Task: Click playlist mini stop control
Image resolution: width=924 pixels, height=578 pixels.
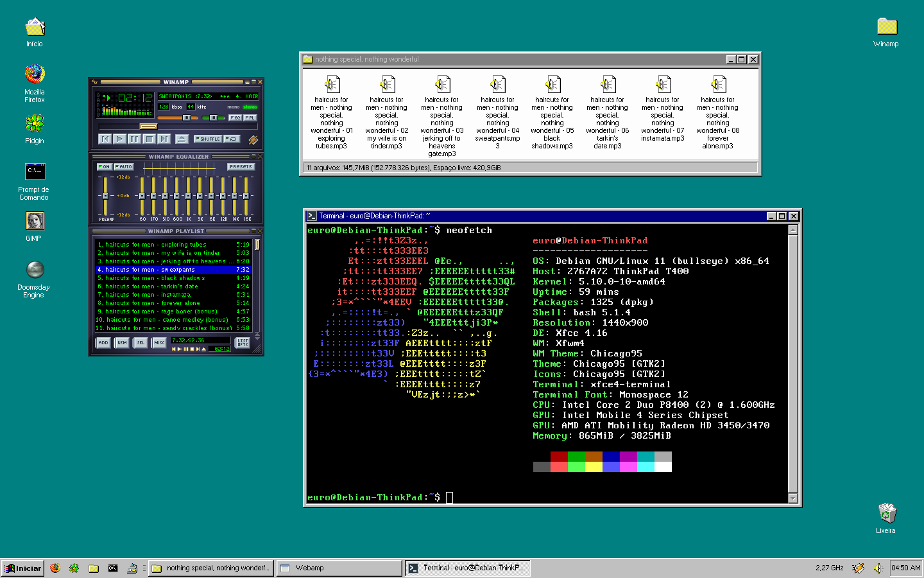Action: [192, 349]
